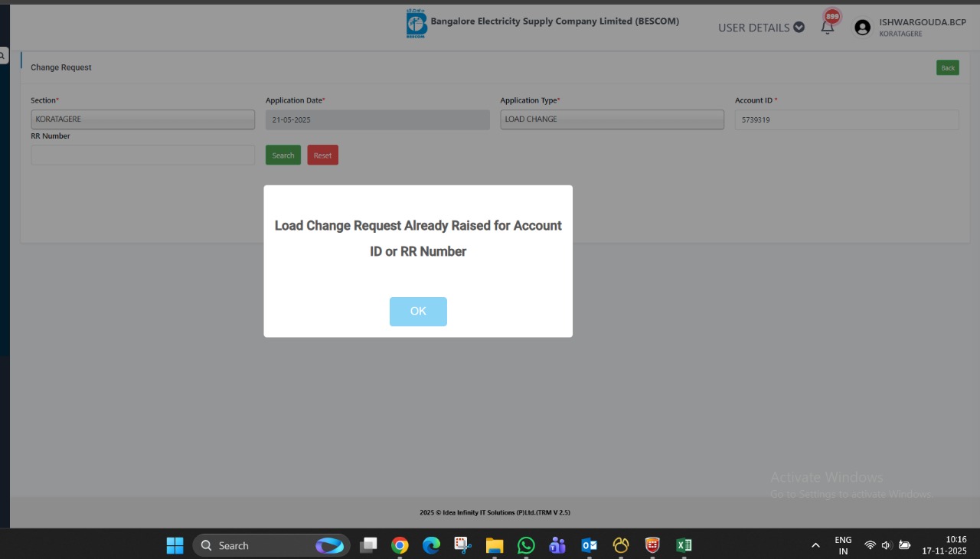Viewport: 980px width, 559px height.
Task: Open the Windows Start menu
Action: pyautogui.click(x=175, y=545)
